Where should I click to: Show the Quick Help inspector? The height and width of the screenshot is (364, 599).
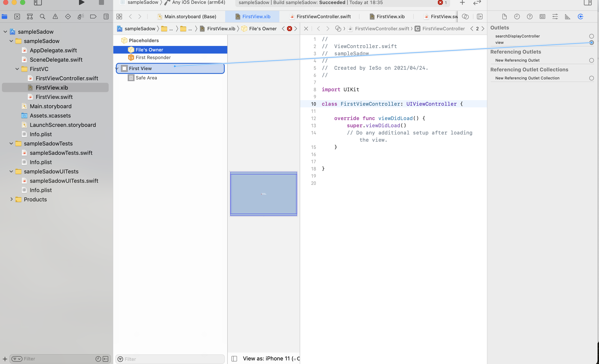[530, 17]
